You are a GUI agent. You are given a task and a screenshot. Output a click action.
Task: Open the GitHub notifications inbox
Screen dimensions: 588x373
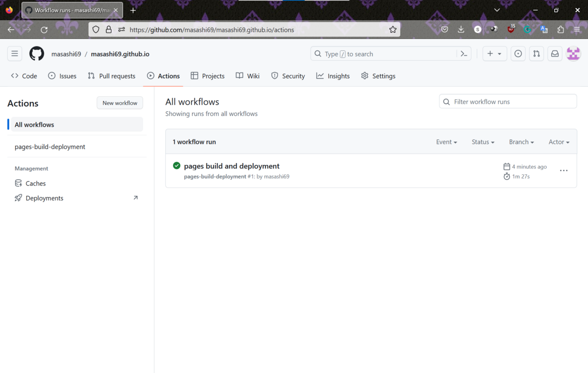click(x=554, y=54)
